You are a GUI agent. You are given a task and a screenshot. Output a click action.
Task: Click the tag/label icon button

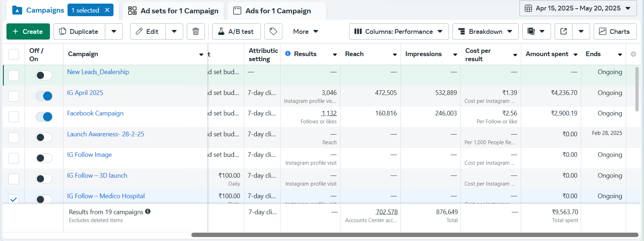coord(273,32)
